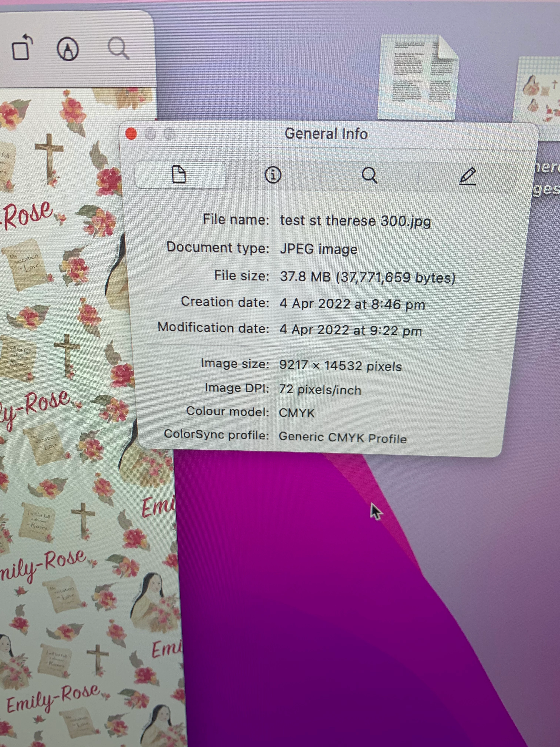Image resolution: width=560 pixels, height=747 pixels.
Task: Click the 'General Info' window title bar
Action: coord(326,134)
